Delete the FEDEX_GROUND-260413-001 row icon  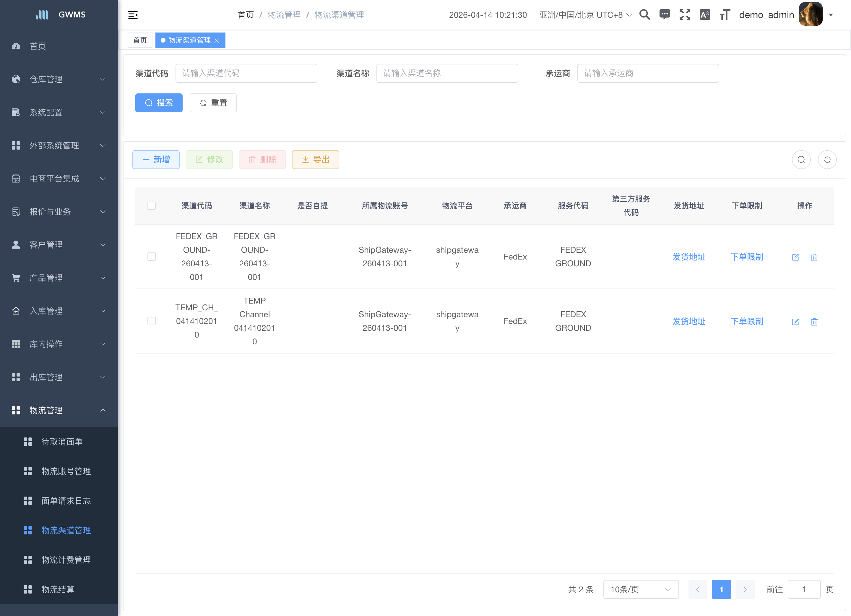pos(814,257)
